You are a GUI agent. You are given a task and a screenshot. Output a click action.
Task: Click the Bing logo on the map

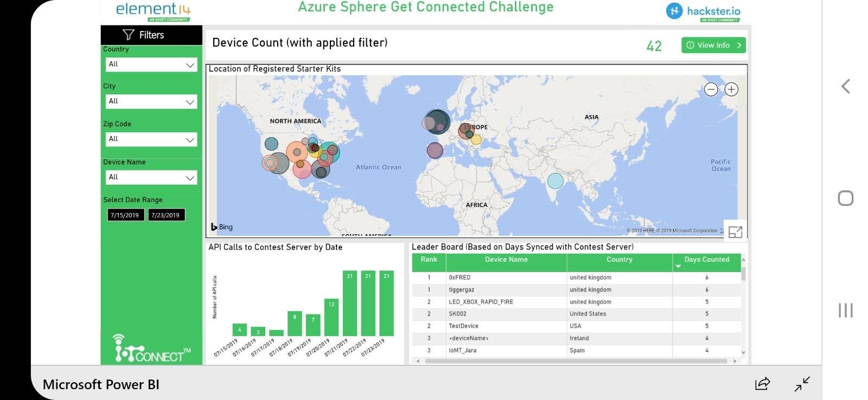(222, 227)
